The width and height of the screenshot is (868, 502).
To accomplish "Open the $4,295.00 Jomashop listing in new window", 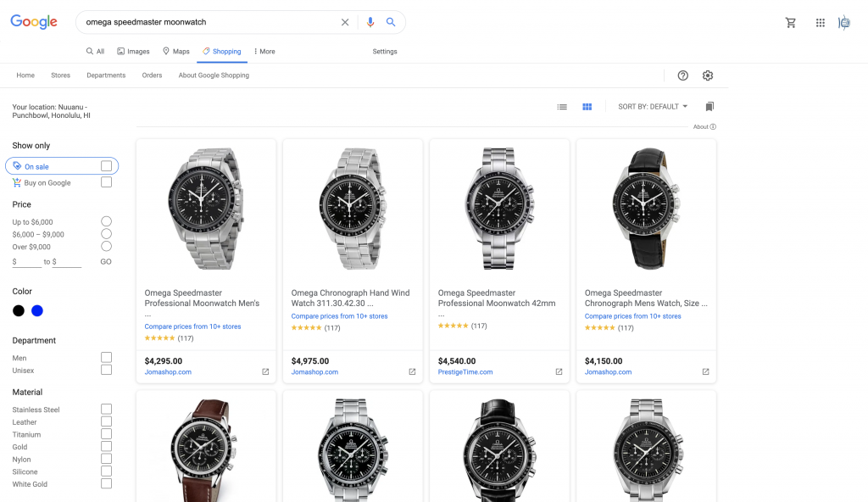I will (265, 371).
